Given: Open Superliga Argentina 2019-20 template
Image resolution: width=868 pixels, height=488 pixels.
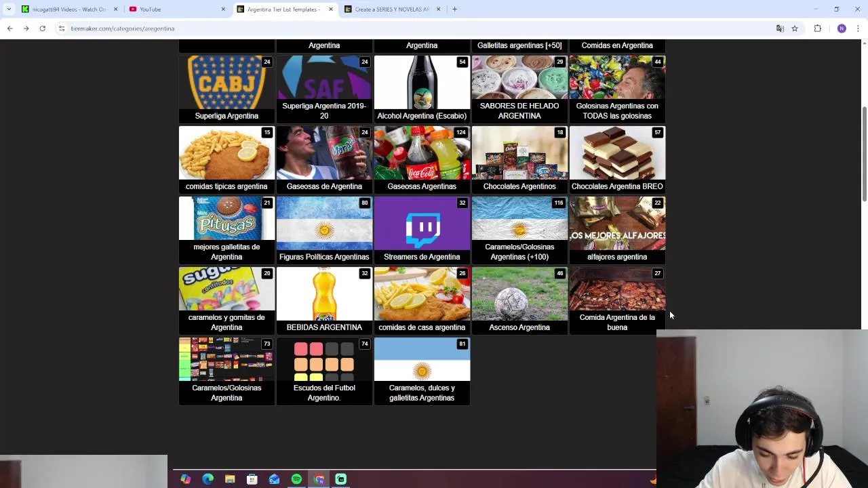Looking at the screenshot, I should tap(324, 89).
